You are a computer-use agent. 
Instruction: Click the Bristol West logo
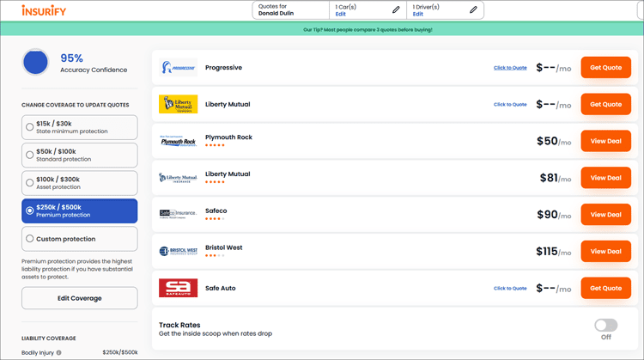[x=179, y=251]
